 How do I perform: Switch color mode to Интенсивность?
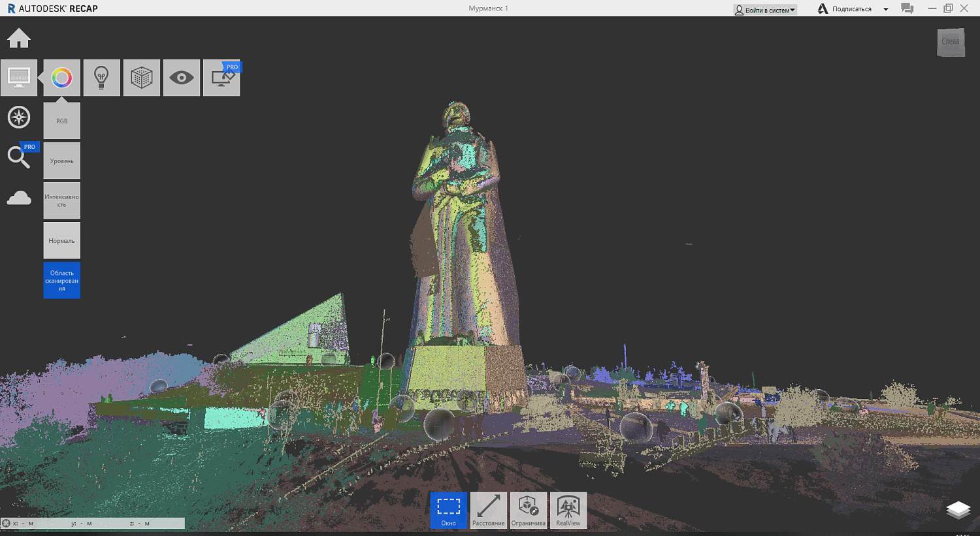62,200
